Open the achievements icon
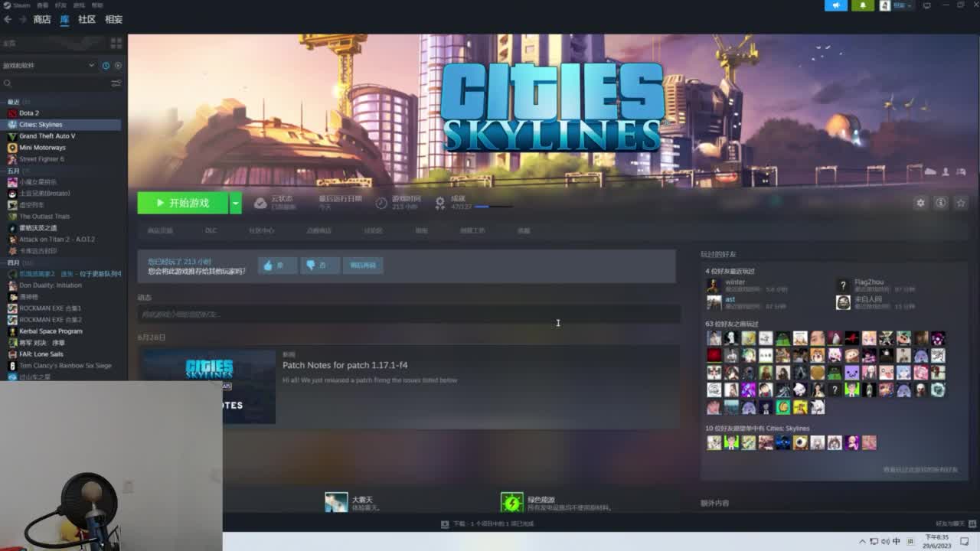Viewport: 980px width, 551px height. [439, 203]
